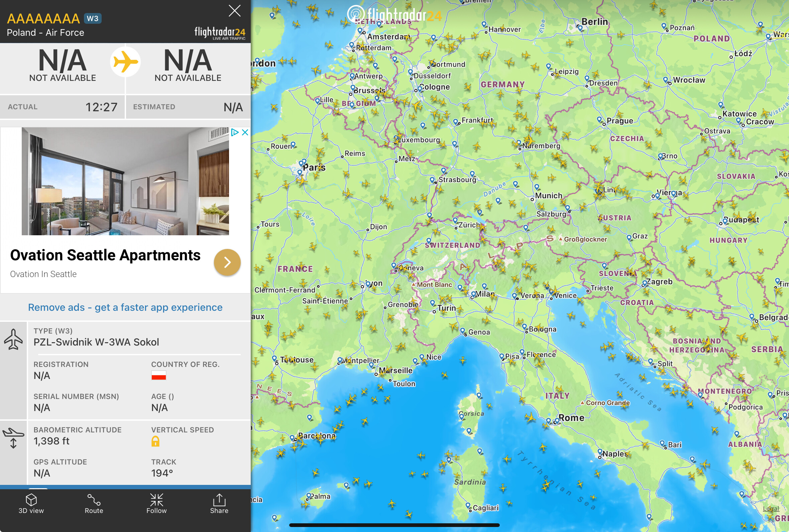Image resolution: width=789 pixels, height=532 pixels.
Task: Tap Remove ads faster app link
Action: (125, 307)
